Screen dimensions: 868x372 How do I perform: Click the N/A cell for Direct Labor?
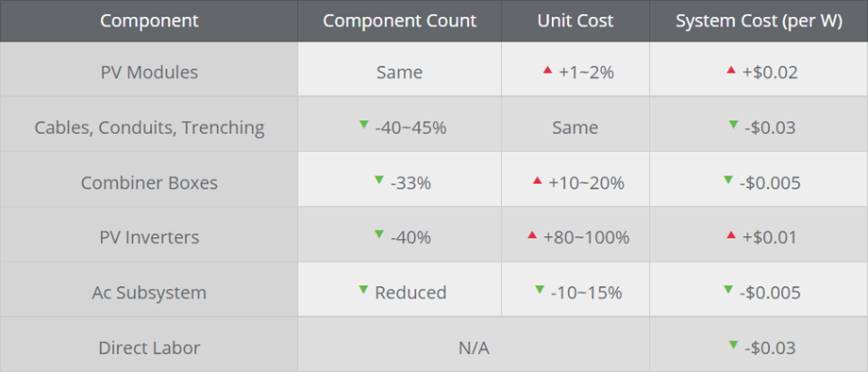474,348
